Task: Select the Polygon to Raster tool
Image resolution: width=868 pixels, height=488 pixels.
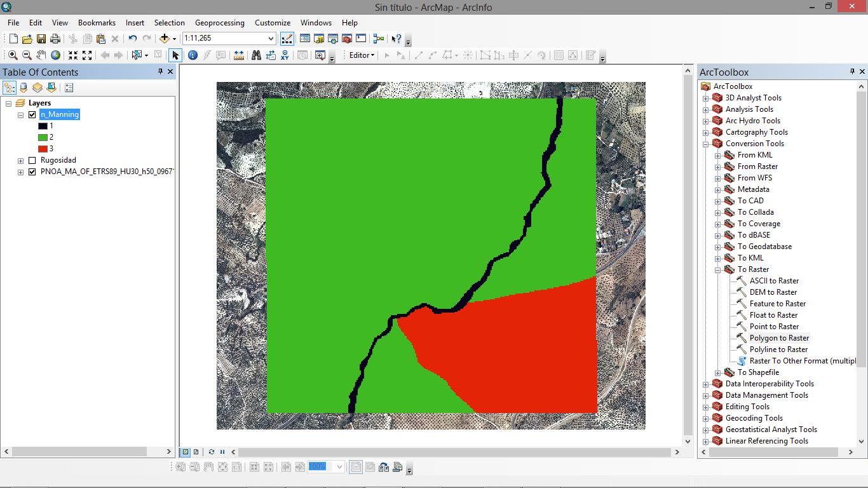Action: pos(779,338)
